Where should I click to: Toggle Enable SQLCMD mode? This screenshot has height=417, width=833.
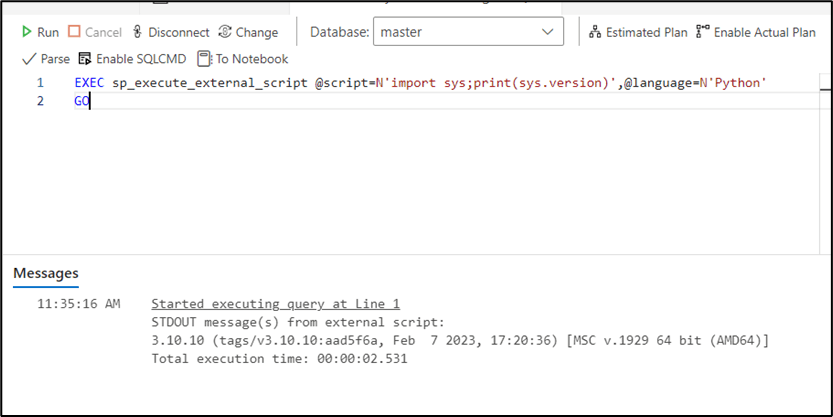[132, 59]
